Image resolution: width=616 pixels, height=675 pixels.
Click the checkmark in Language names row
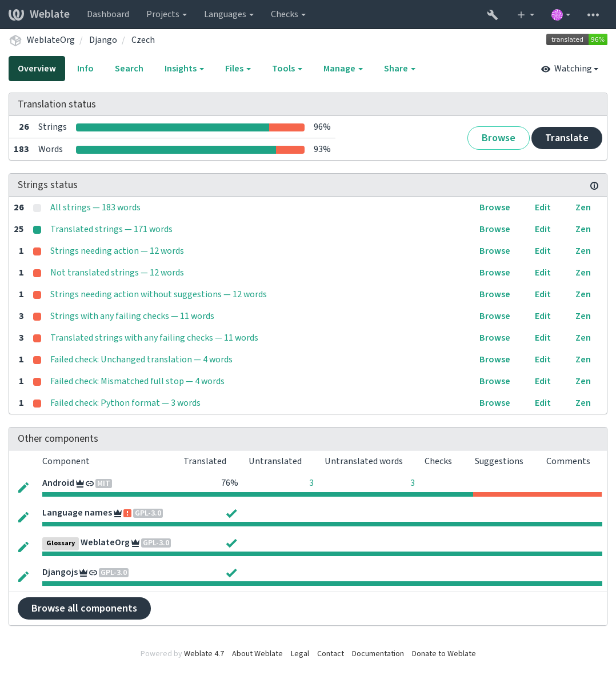pos(231,513)
